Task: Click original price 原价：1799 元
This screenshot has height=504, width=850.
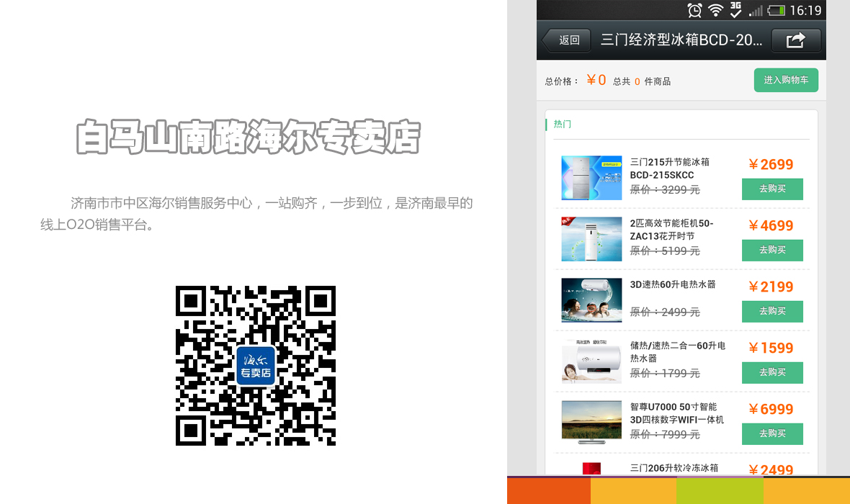Action: tap(665, 374)
